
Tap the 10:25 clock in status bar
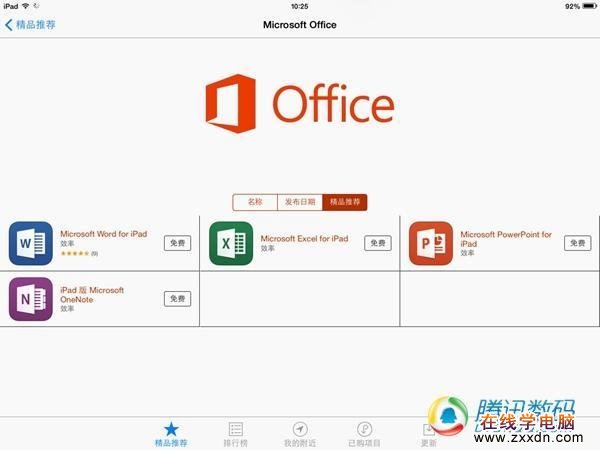tap(300, 7)
